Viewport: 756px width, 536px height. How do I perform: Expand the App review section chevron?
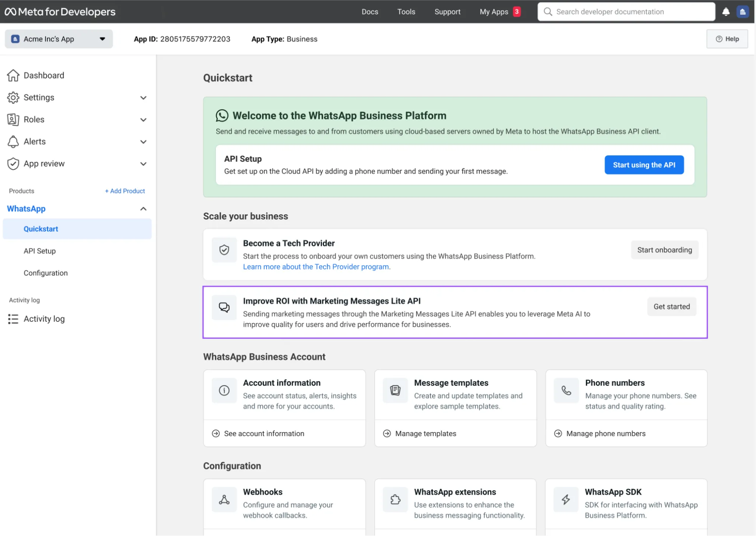143,164
